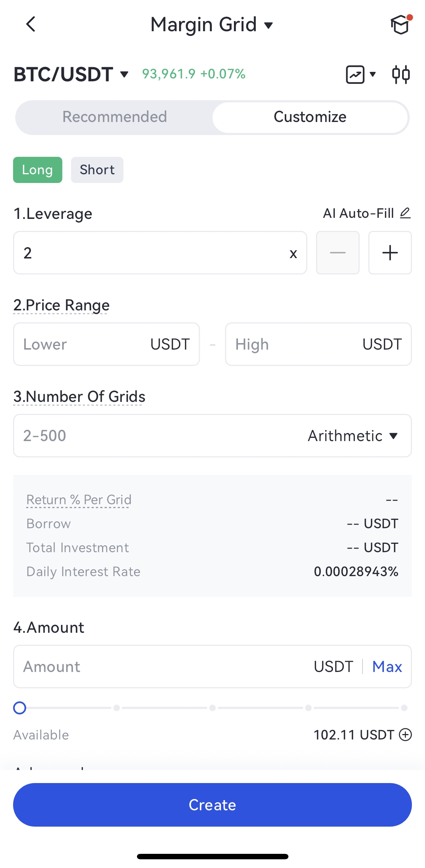Image resolution: width=425 pixels, height=868 pixels.
Task: Decrease leverage with the minus button
Action: point(337,253)
